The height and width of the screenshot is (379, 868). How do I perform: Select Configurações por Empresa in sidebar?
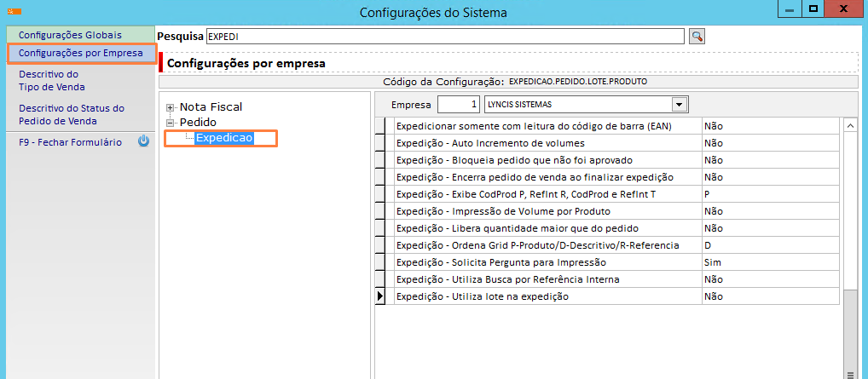click(80, 54)
